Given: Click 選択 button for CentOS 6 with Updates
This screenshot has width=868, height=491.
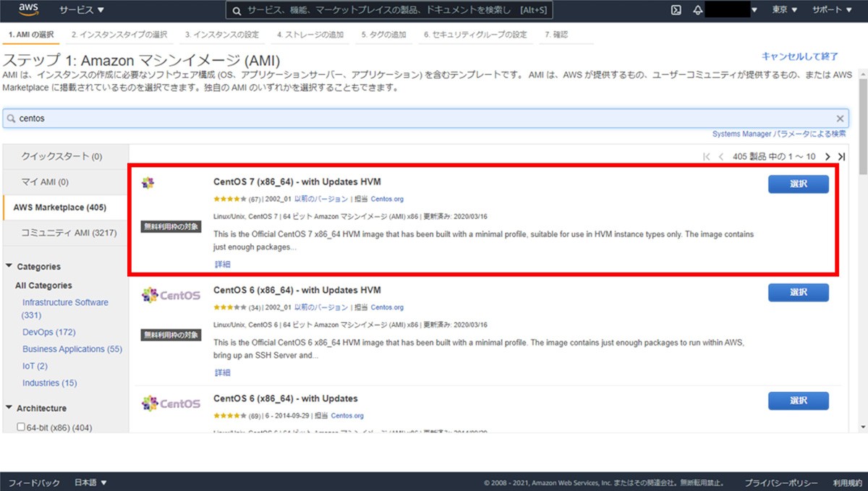Looking at the screenshot, I should pos(799,401).
